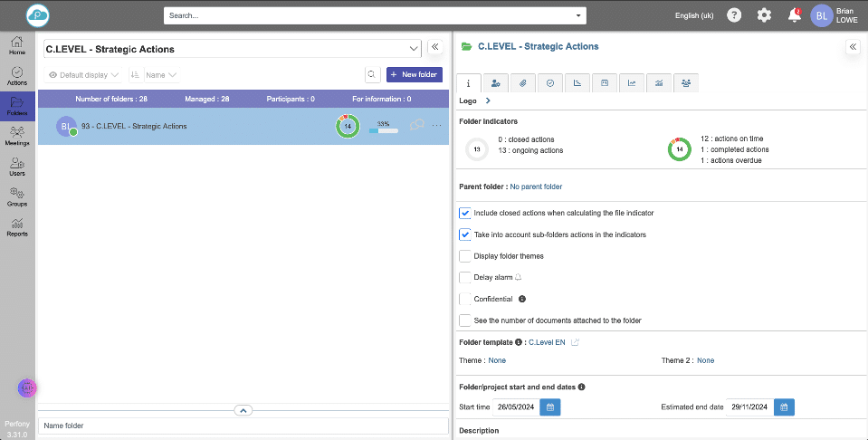Open the three-dot menu on folder row
Image resolution: width=868 pixels, height=440 pixels.
click(x=437, y=126)
